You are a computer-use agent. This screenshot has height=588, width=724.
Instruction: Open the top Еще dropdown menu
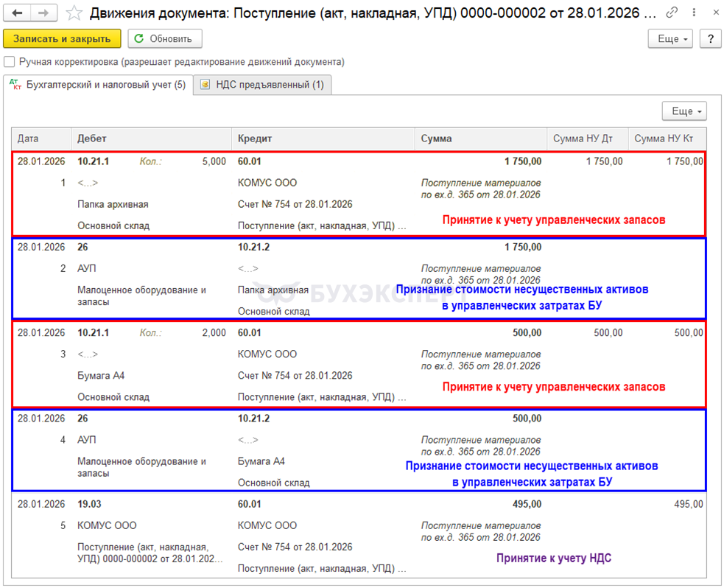(x=670, y=39)
